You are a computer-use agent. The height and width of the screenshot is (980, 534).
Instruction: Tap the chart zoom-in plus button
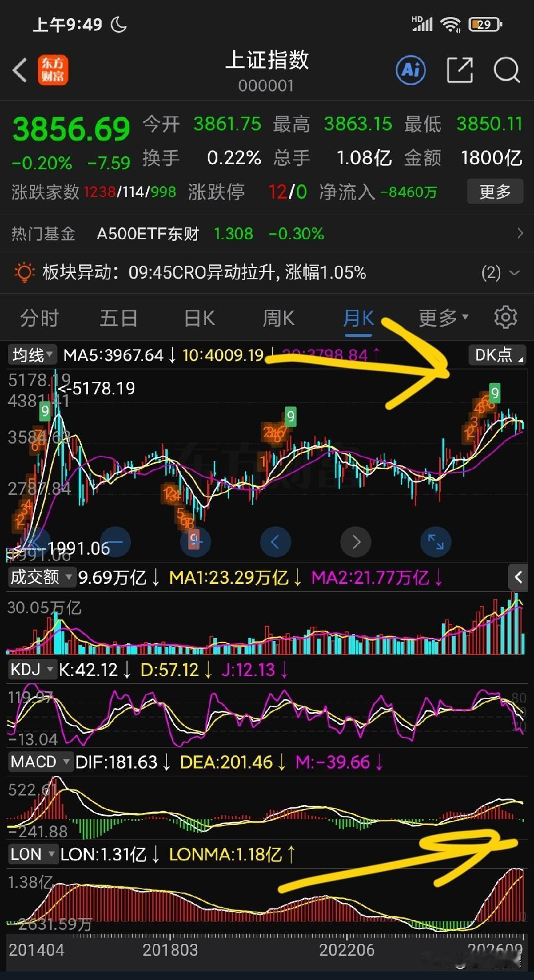195,542
